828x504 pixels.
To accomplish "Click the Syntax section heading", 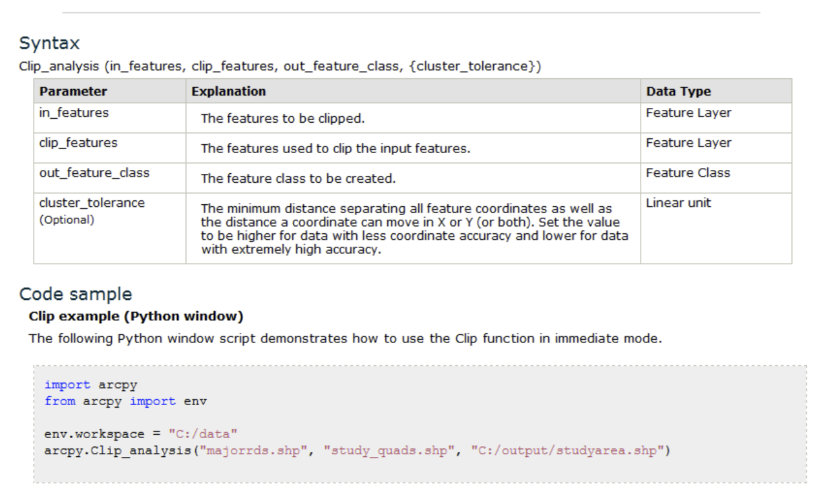I will [50, 44].
